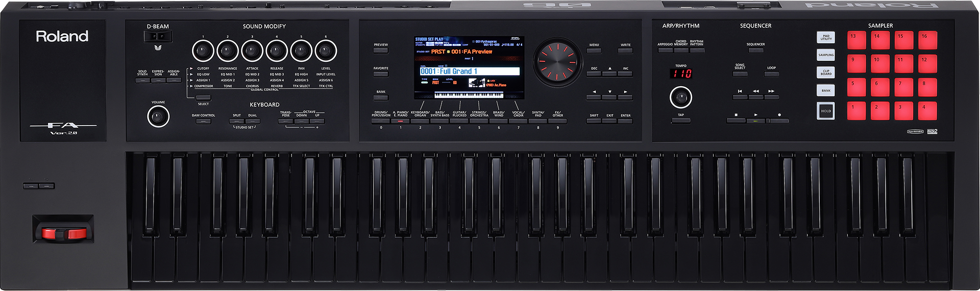Toggle the EXPRESSION D-Beam button
Screen dimensions: 980x291
[x=158, y=80]
